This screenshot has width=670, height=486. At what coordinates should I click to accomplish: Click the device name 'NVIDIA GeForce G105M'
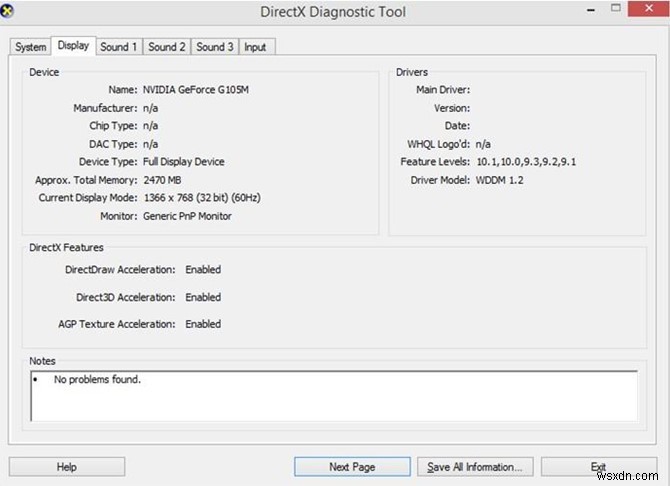pos(196,90)
